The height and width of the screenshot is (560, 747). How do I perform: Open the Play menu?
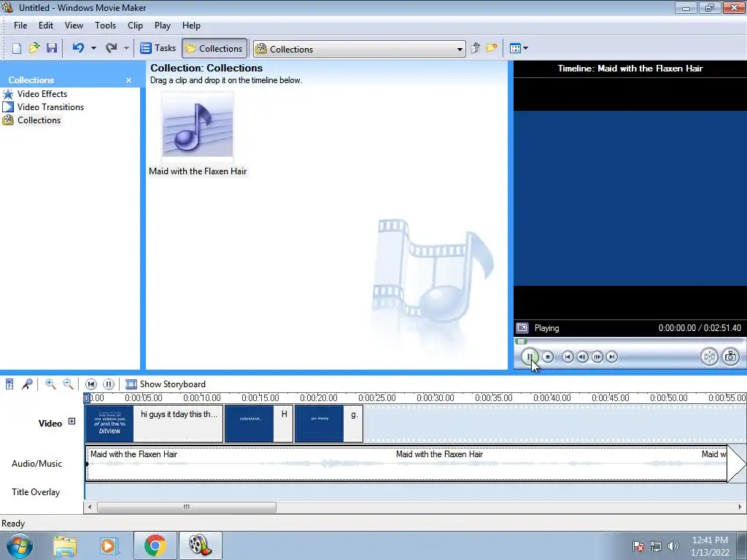pos(163,26)
